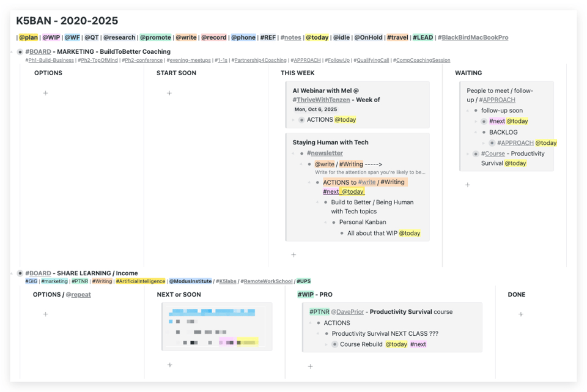The width and height of the screenshot is (587, 392).
Task: Click the plus under START SOON
Action: [x=169, y=93]
